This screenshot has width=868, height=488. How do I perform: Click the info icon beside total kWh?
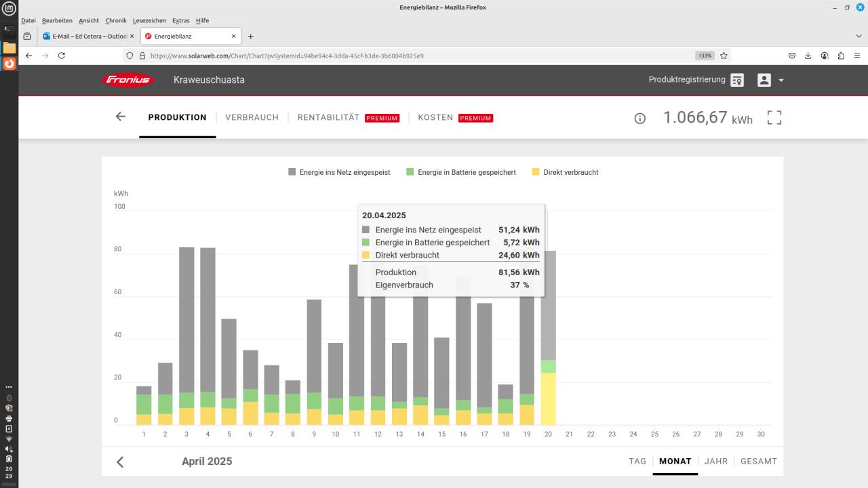click(x=639, y=118)
